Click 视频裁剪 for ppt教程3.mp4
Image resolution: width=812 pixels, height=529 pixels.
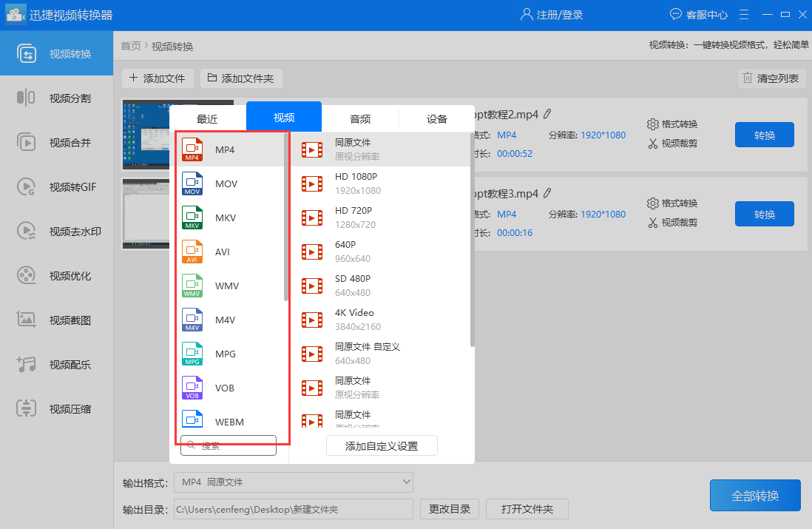coord(672,222)
